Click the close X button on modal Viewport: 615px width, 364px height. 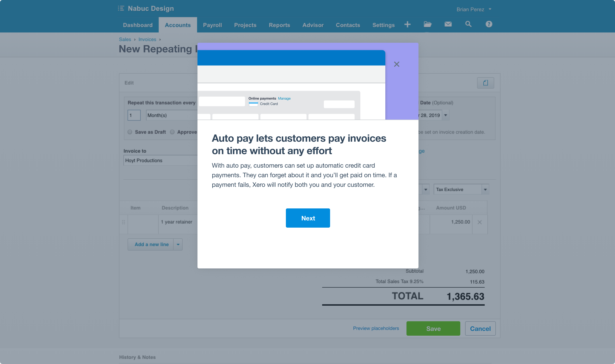pos(396,64)
